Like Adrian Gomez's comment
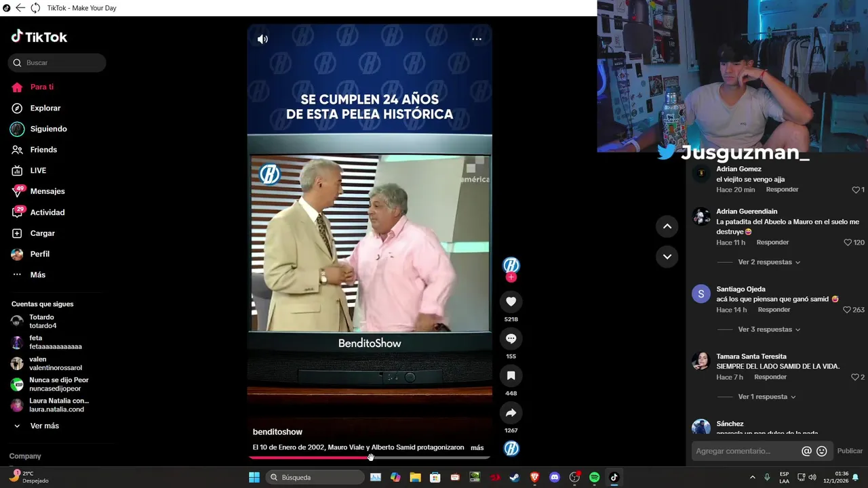Screen dimensions: 868x488 coord(855,190)
